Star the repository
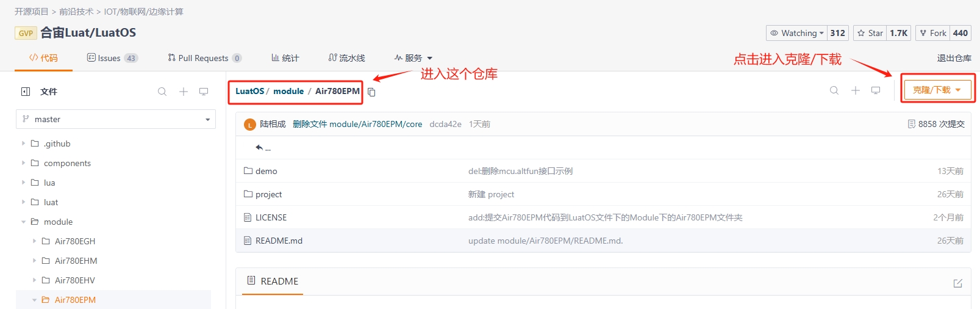980x309 pixels. coord(870,33)
